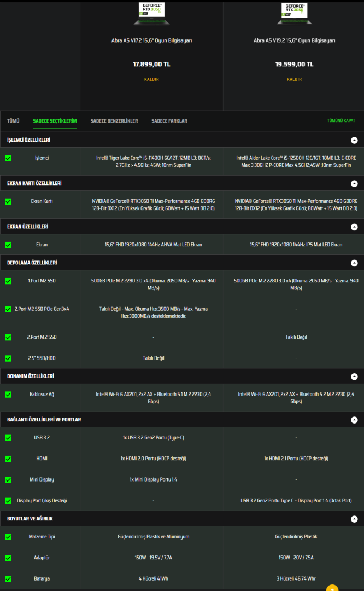The width and height of the screenshot is (364, 591).
Task: Select the SADECE SEÇTİKLERİM tab
Action: (x=55, y=121)
